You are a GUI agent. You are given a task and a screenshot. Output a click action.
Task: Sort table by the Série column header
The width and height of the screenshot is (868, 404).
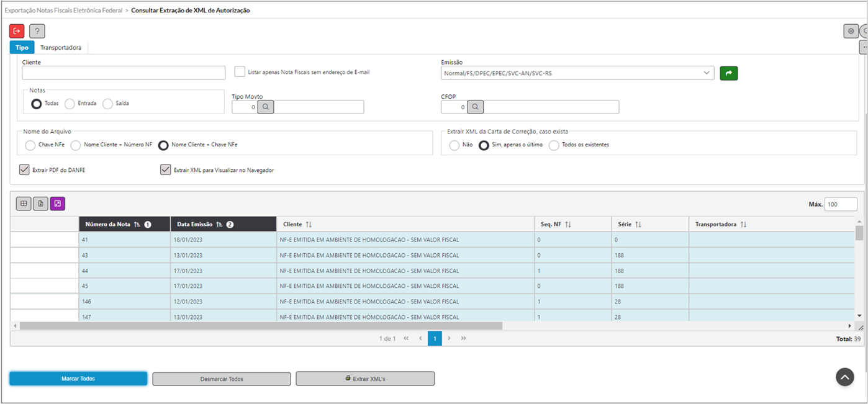pos(629,224)
